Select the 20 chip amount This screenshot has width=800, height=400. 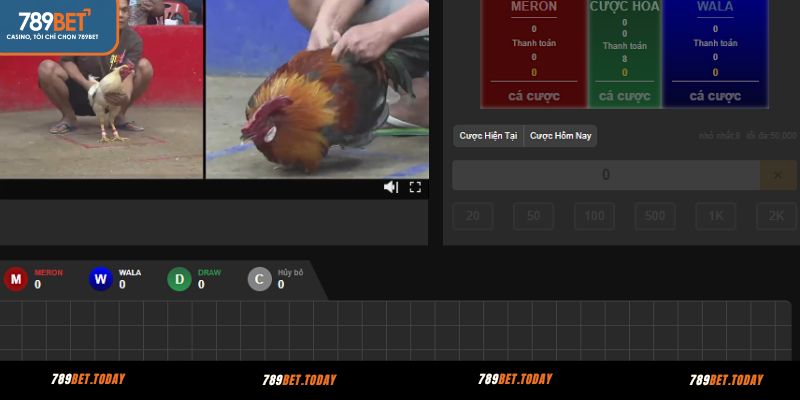(473, 216)
